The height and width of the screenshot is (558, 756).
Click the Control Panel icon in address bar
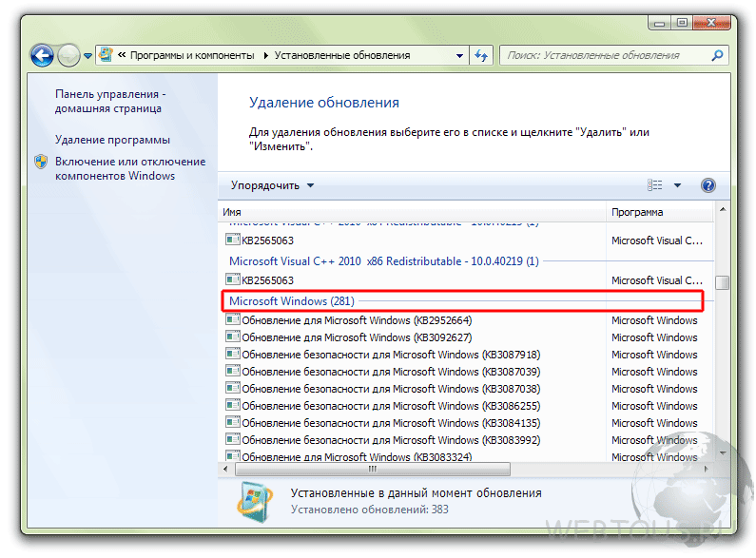coord(106,55)
